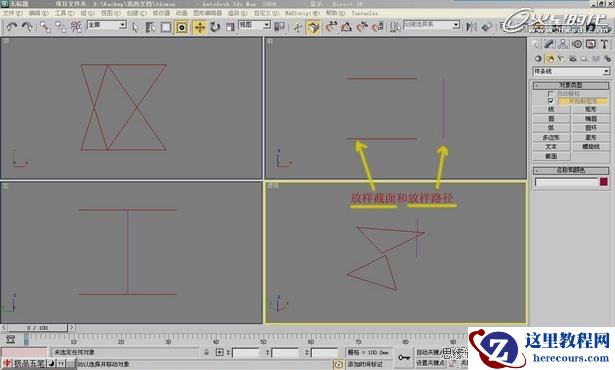Image resolution: width=615 pixels, height=370 pixels.
Task: Choose the Rectangular Selection Region tool
Action: [x=166, y=27]
